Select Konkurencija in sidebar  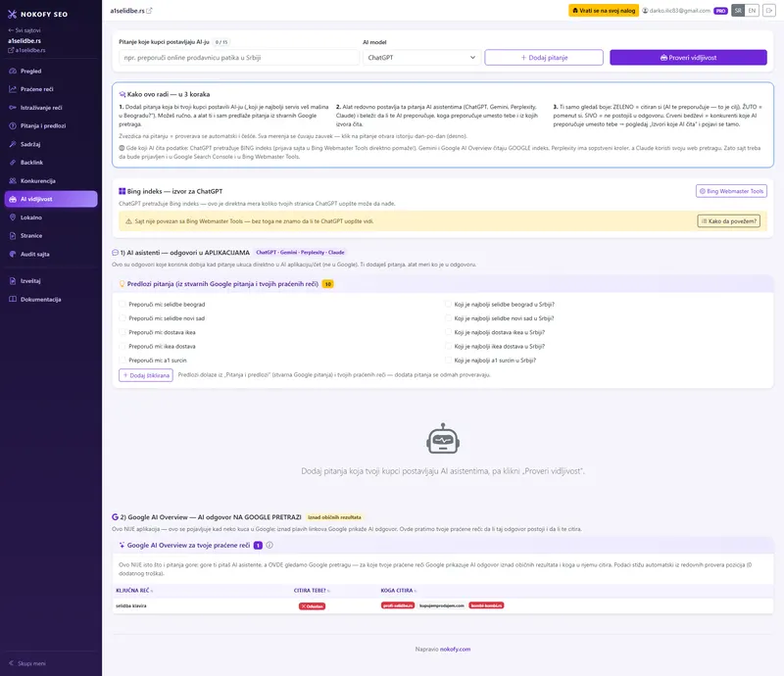pyautogui.click(x=51, y=180)
